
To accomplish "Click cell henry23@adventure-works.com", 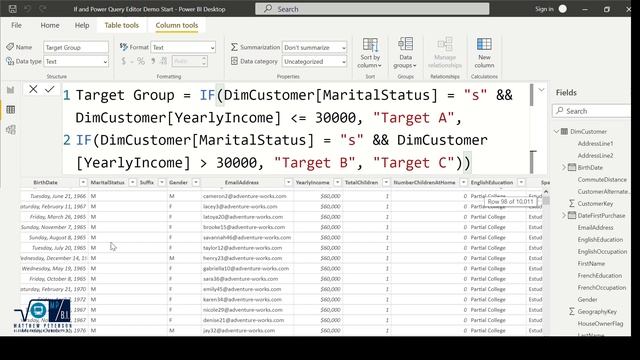I will tap(242, 258).
